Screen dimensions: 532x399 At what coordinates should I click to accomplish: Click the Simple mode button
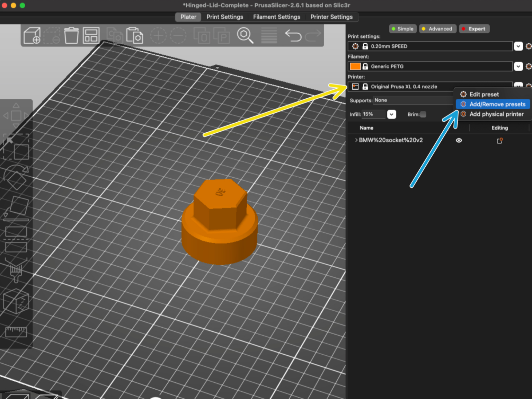402,29
